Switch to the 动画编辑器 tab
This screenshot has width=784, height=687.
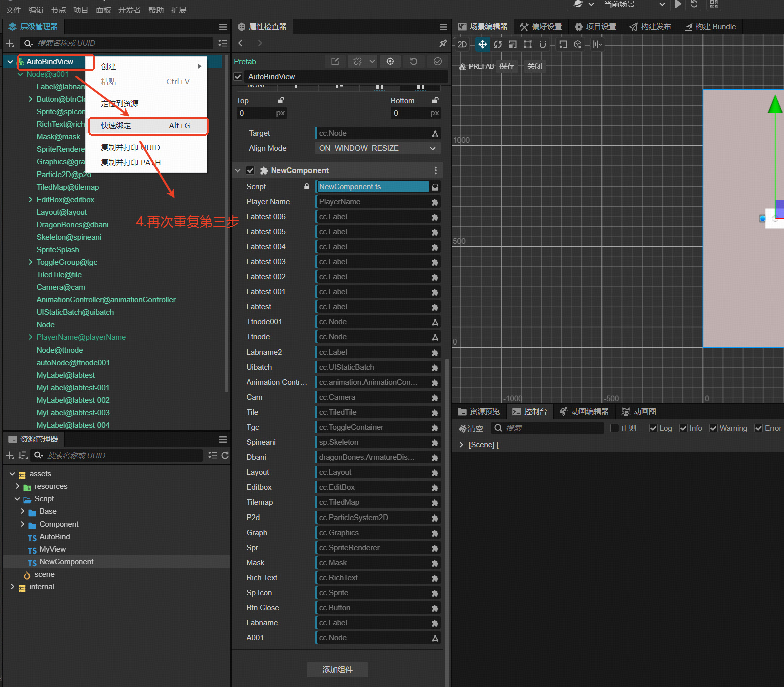point(584,412)
